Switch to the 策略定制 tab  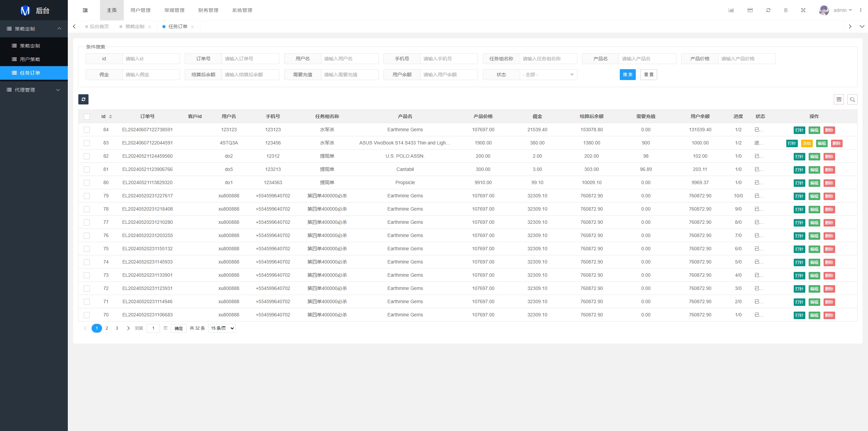point(135,26)
